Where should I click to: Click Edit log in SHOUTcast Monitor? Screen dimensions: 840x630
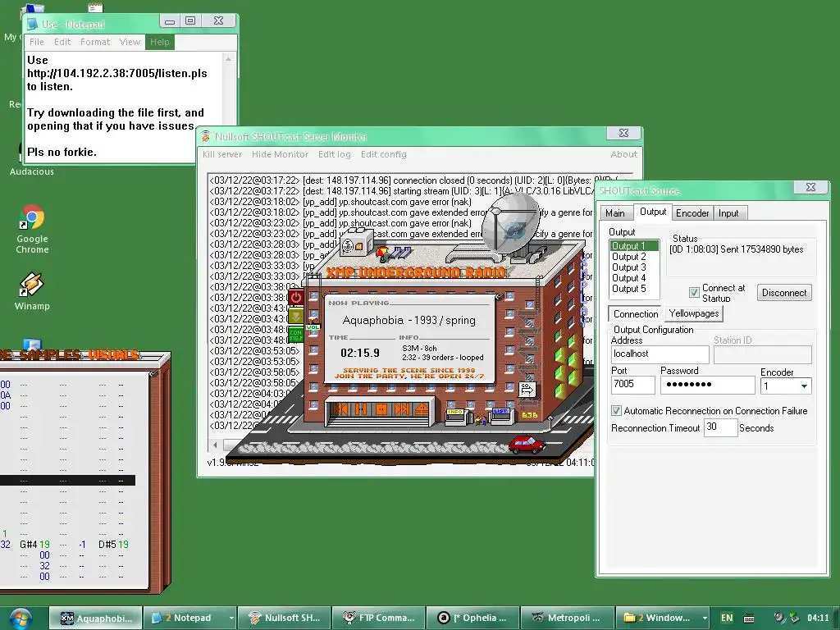pos(335,154)
